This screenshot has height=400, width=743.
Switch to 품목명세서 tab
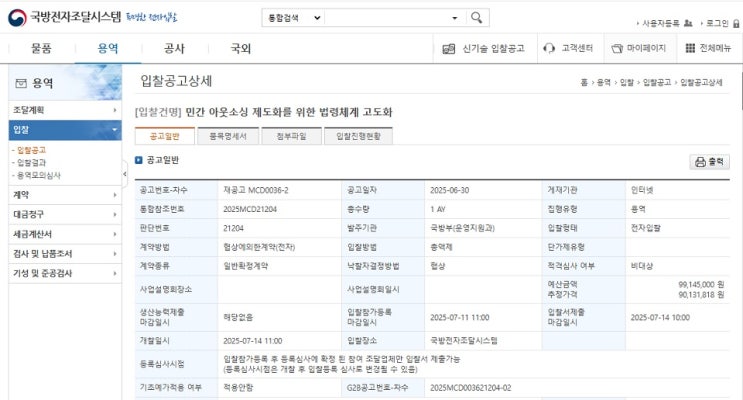228,136
